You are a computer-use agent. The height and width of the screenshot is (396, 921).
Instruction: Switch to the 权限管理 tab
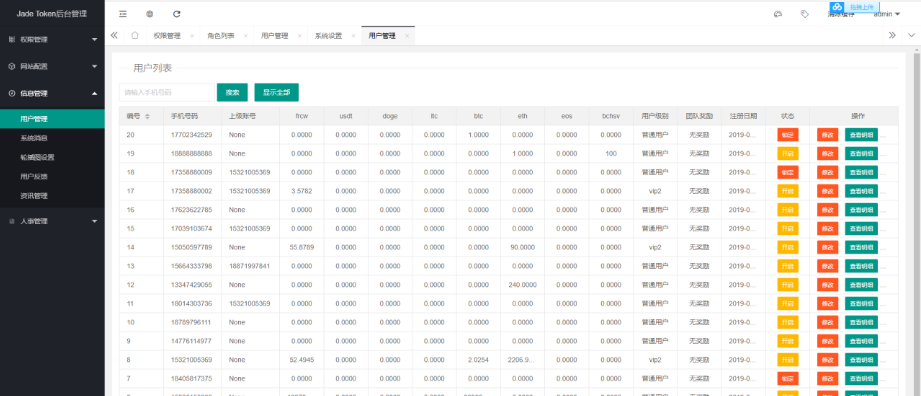click(x=167, y=36)
